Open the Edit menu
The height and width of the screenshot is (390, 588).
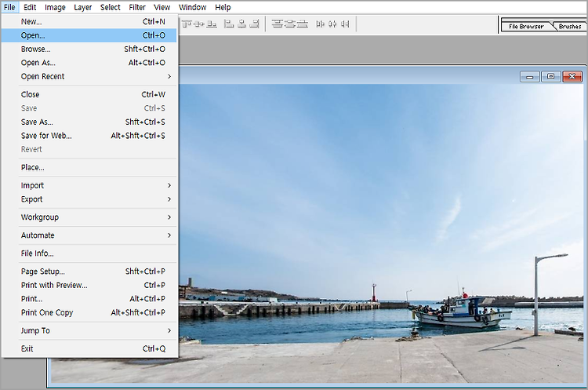click(30, 7)
